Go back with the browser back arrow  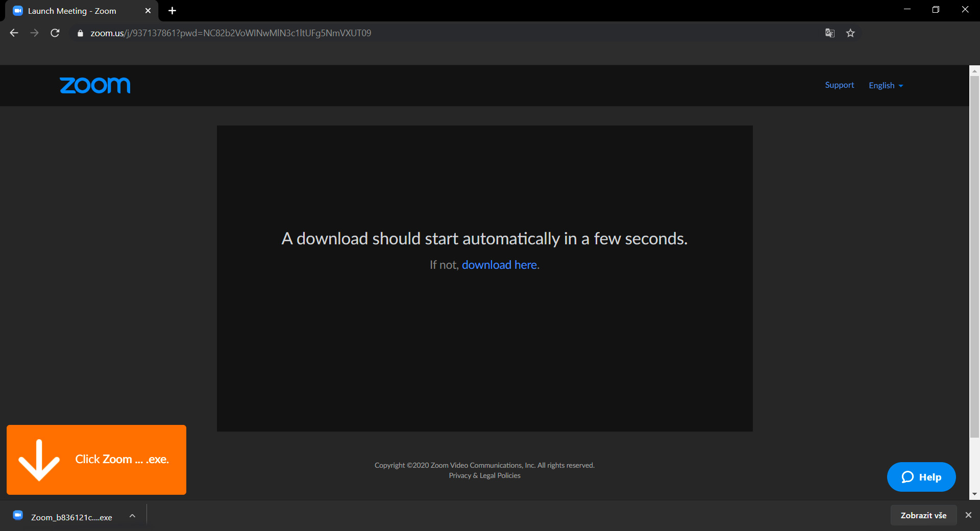click(14, 33)
